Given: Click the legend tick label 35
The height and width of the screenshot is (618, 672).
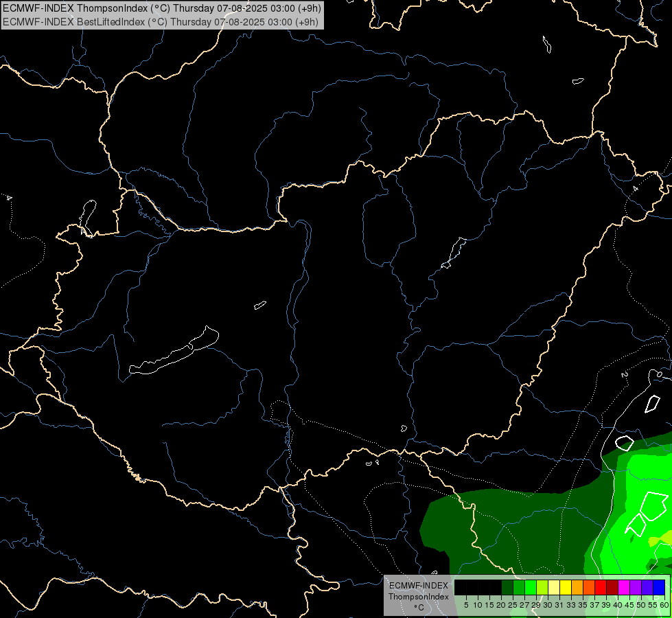Looking at the screenshot, I should (x=583, y=605).
